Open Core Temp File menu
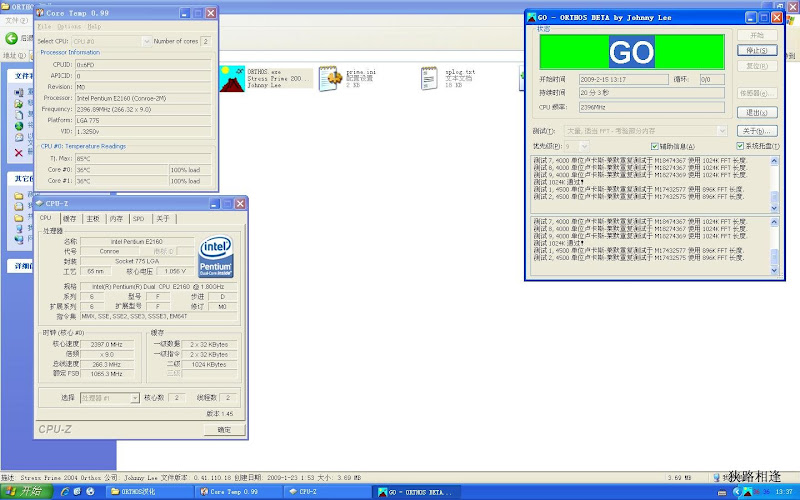800x500 pixels. pyautogui.click(x=44, y=27)
